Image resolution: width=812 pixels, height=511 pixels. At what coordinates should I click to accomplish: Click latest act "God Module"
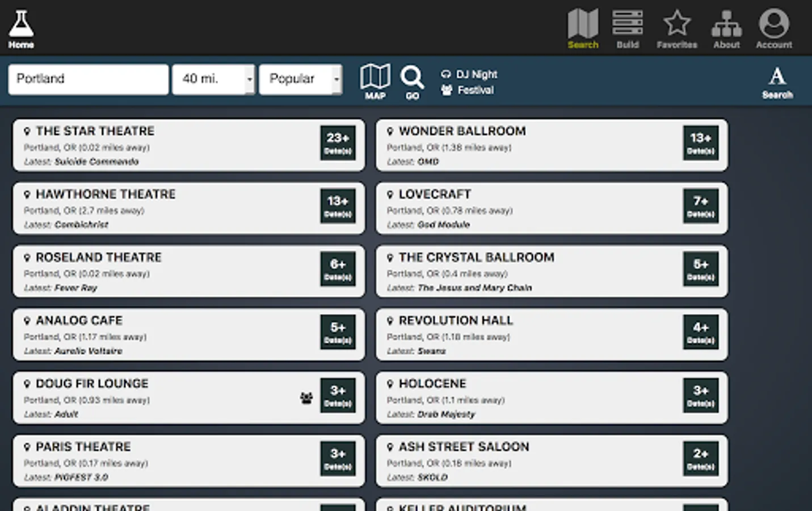444,225
